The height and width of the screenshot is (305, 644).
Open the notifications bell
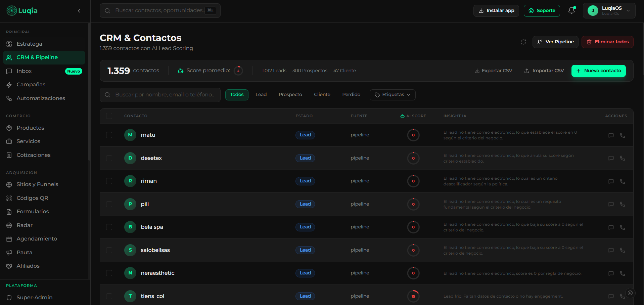(x=571, y=11)
